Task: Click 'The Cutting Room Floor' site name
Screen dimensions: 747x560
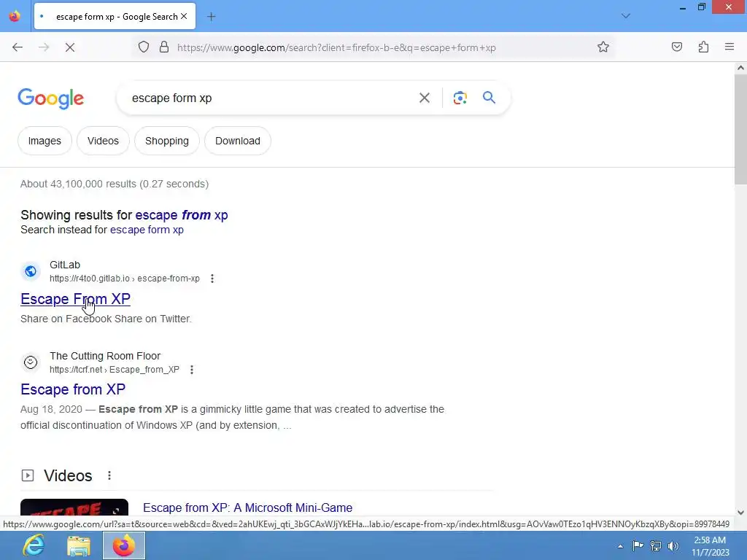Action: click(105, 356)
